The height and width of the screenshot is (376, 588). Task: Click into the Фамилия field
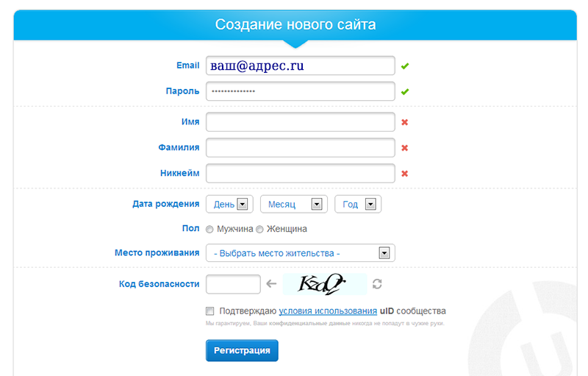pyautogui.click(x=301, y=147)
